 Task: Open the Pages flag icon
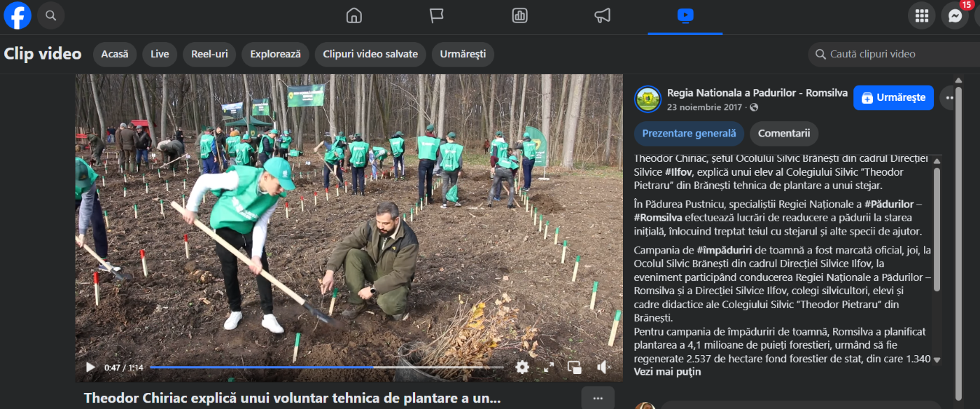[x=437, y=15]
